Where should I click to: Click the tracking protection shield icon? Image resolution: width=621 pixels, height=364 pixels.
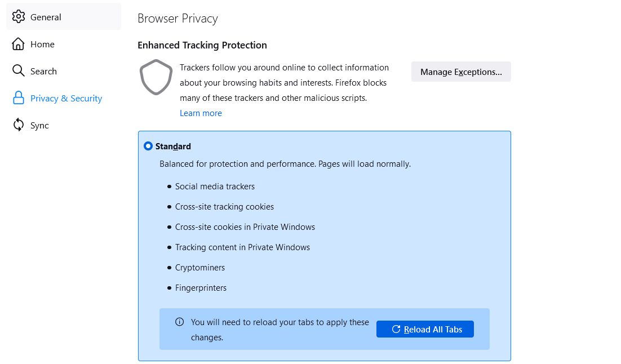[156, 77]
